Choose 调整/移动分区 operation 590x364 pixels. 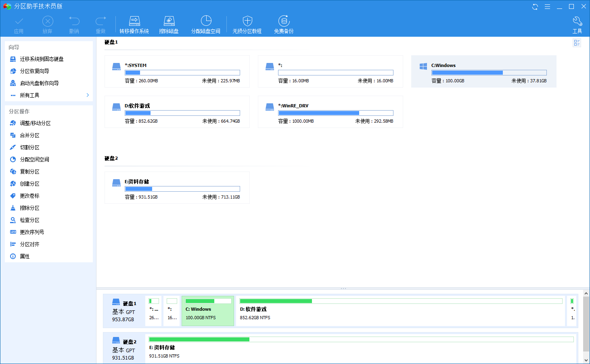click(35, 123)
